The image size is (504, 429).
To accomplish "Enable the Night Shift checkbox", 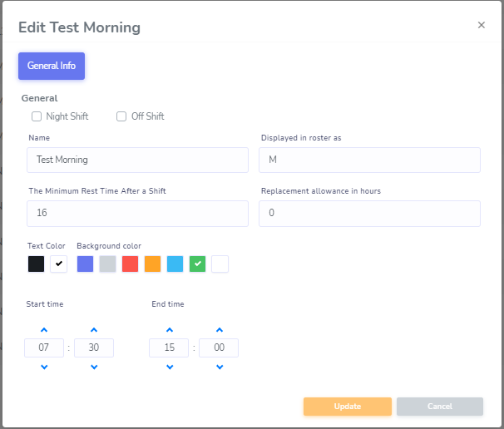I will [x=37, y=116].
